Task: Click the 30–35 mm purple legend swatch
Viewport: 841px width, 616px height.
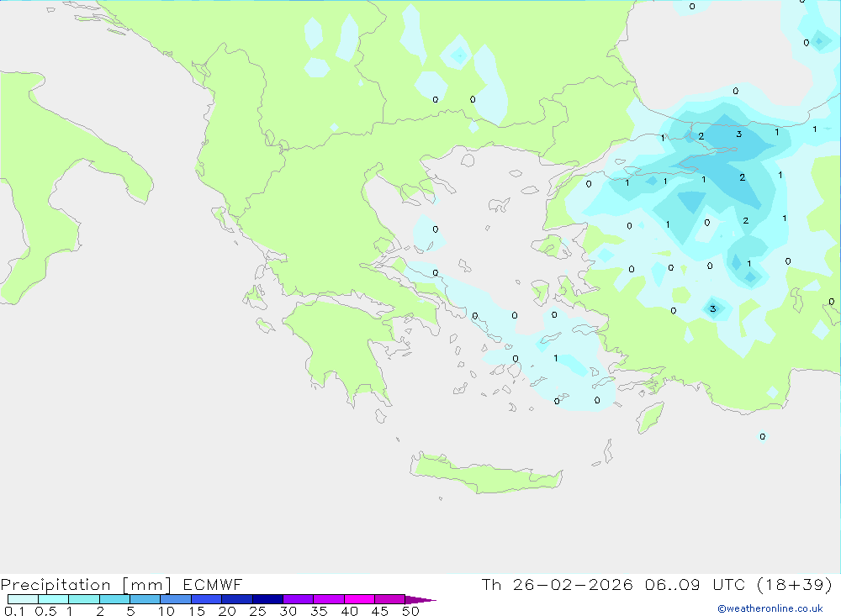Action: coord(299,599)
